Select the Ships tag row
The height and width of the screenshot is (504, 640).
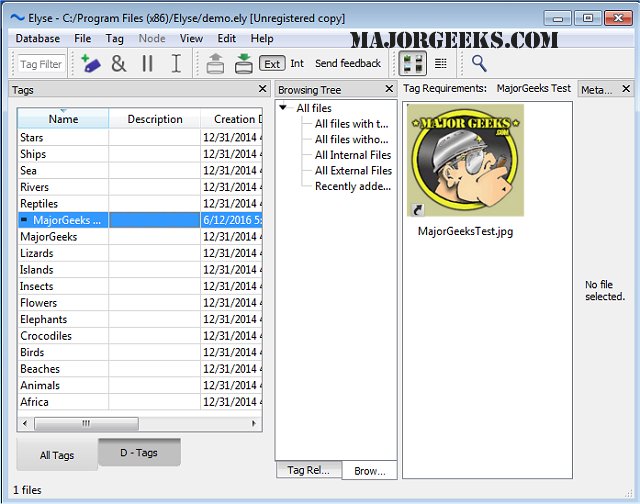140,154
